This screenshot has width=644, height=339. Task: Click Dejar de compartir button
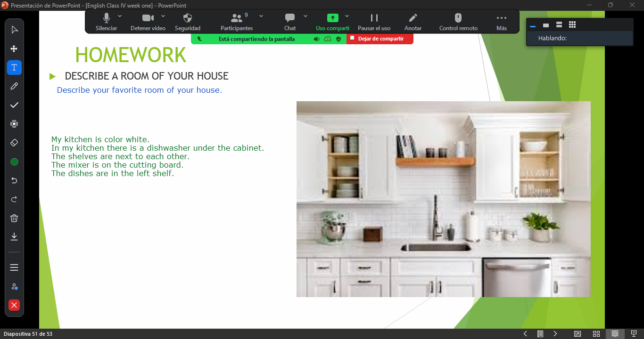(380, 39)
